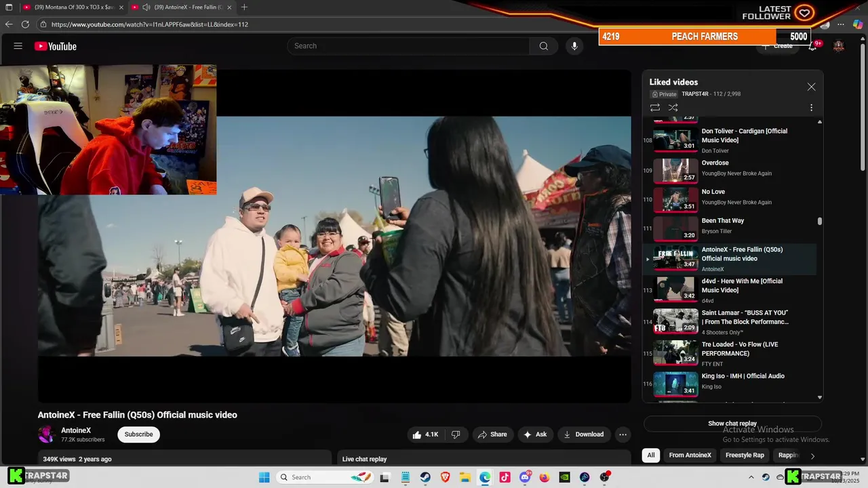Play Don Toliver Cardigan from playlist
Image resolution: width=868 pixels, height=488 pixels.
point(730,140)
